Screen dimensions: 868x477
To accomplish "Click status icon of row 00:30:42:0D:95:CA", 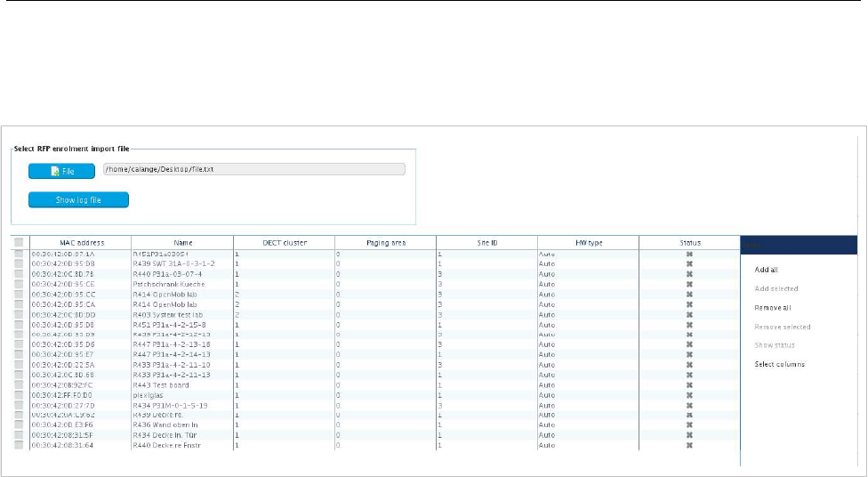I will click(689, 304).
